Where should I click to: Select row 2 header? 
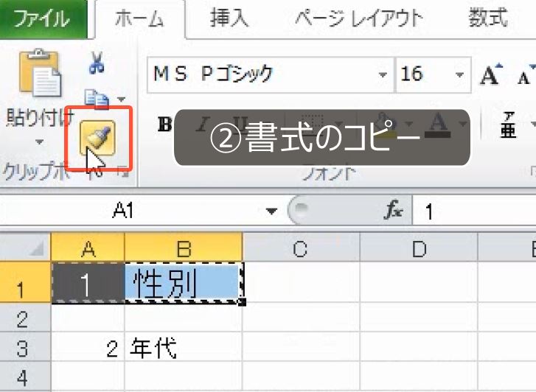[25, 318]
